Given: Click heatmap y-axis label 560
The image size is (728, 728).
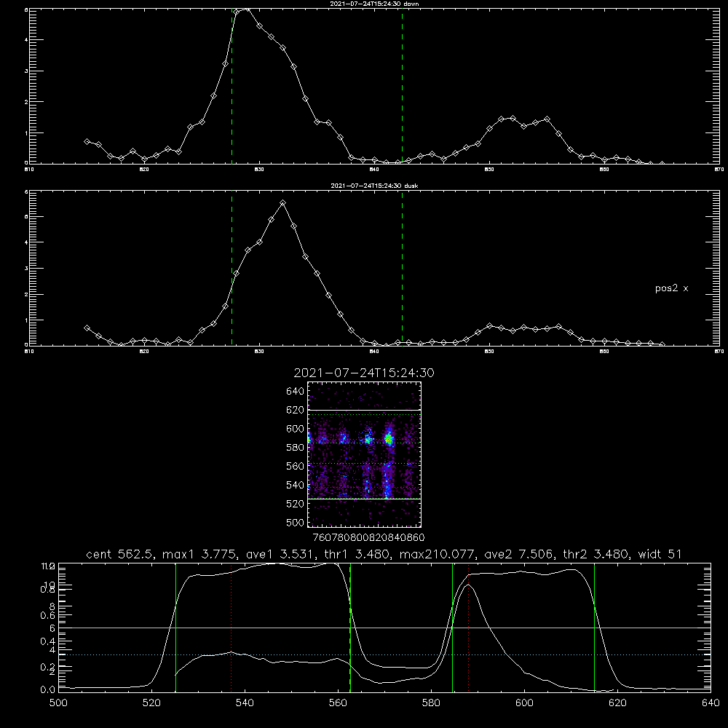Looking at the screenshot, I should [296, 466].
